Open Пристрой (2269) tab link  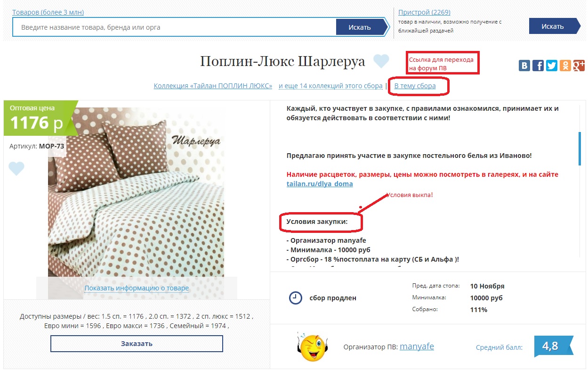tap(424, 12)
